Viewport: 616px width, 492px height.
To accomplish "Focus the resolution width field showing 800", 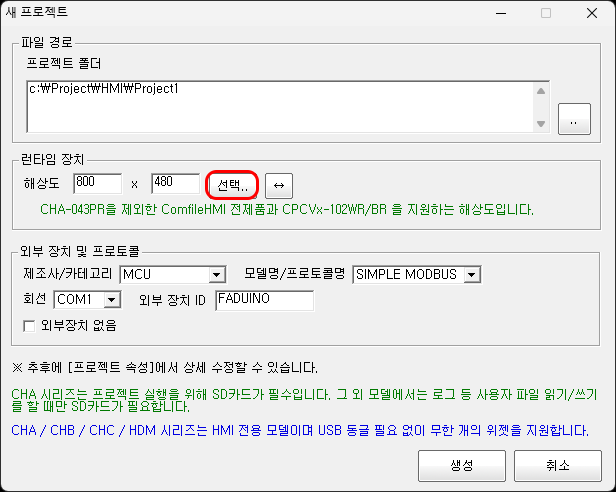I will (97, 183).
